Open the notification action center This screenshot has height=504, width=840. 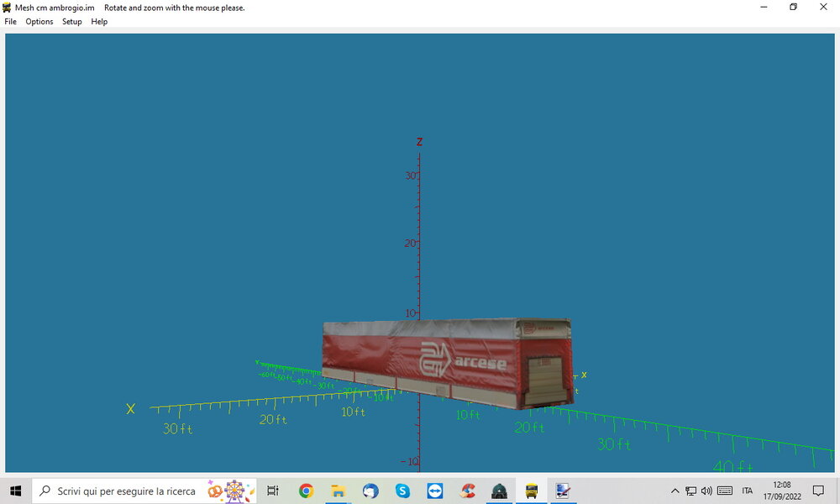(818, 491)
